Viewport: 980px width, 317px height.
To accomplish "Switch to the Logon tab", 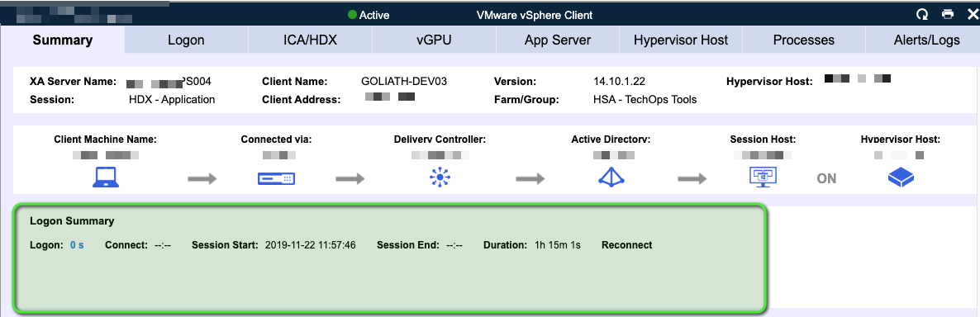I will click(186, 40).
